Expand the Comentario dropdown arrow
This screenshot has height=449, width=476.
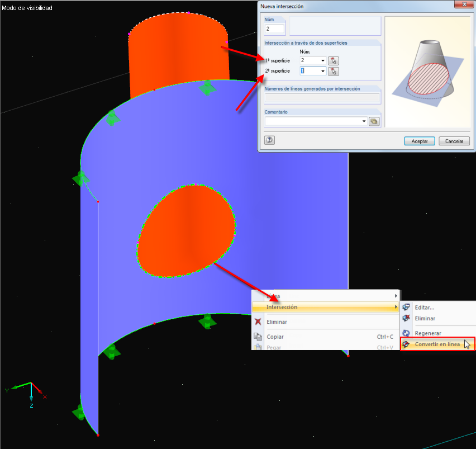pos(364,121)
